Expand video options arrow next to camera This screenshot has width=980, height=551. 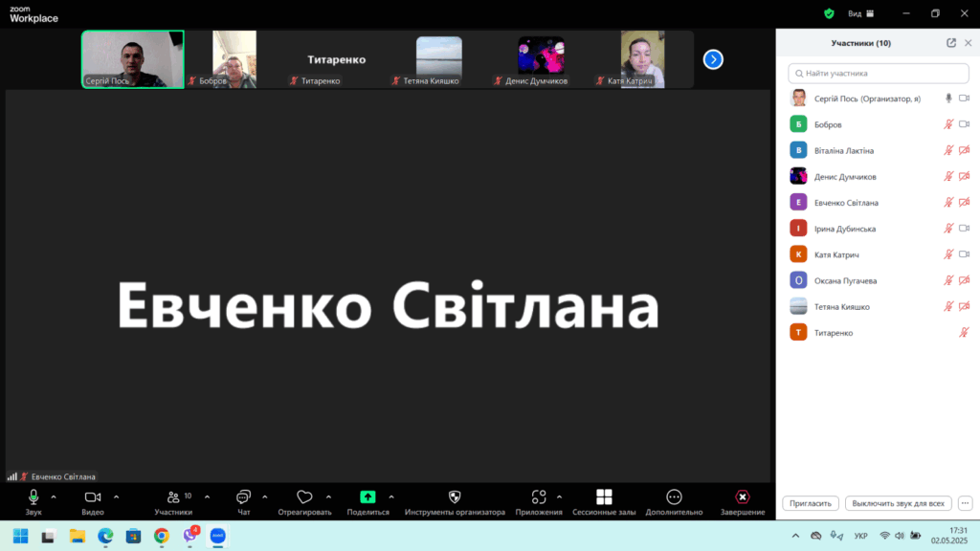[117, 496]
